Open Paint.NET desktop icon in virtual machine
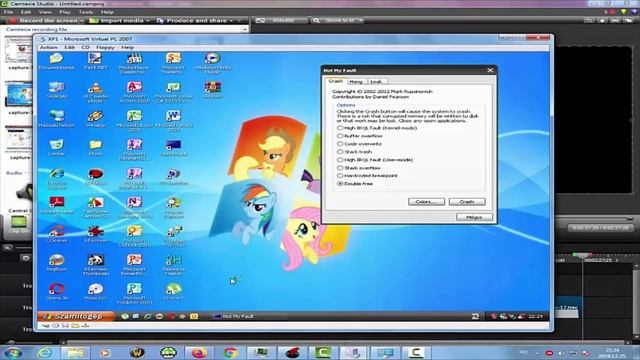 (95, 61)
